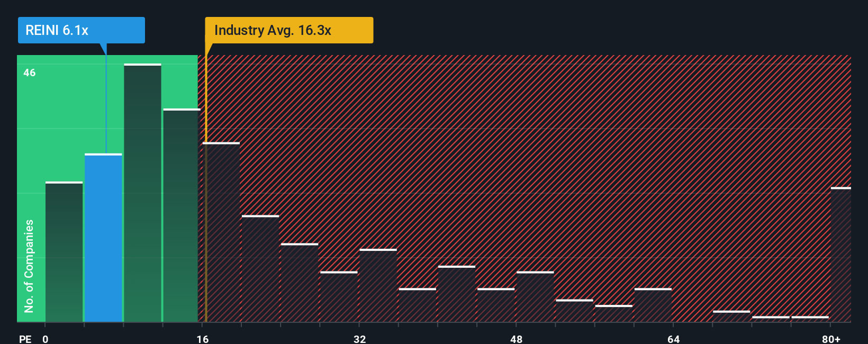Click the bar starting at PE 32
Image resolution: width=868 pixels, height=344 pixels.
pos(378,285)
